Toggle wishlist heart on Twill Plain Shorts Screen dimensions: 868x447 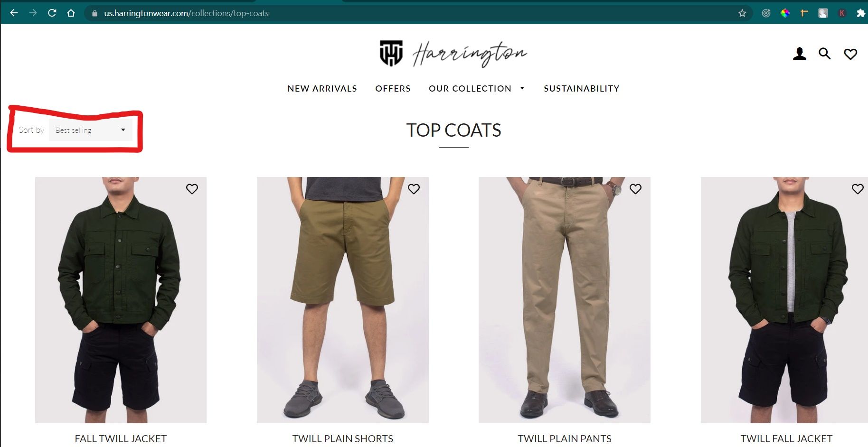click(414, 189)
